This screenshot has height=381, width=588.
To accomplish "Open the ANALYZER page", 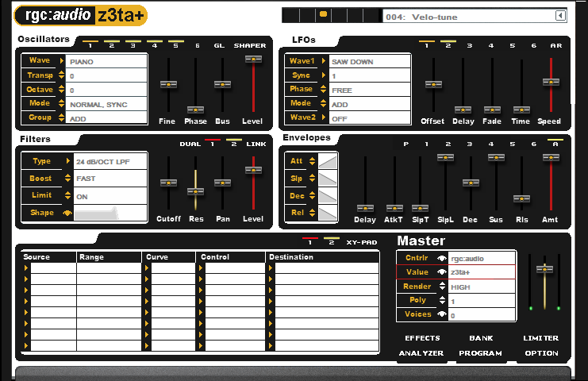I will (421, 353).
